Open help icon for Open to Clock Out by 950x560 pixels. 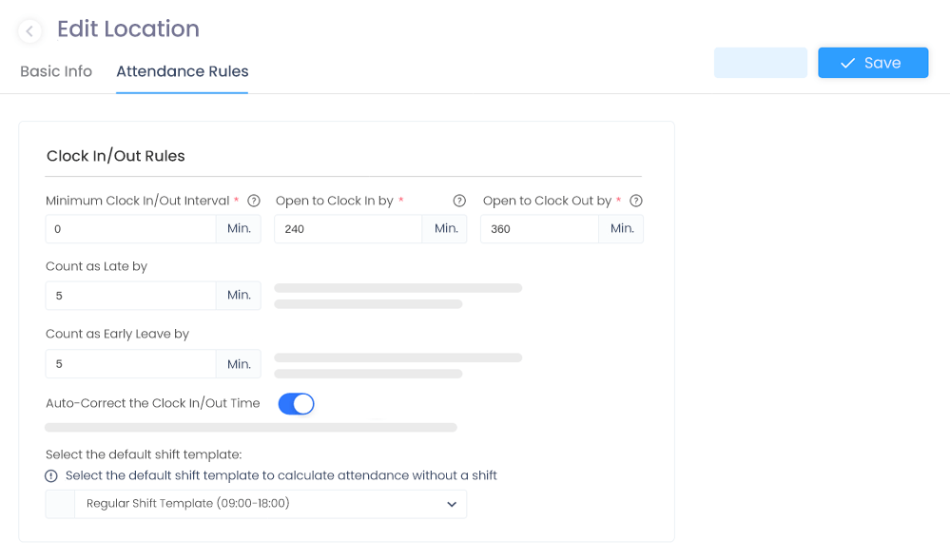coord(636,201)
